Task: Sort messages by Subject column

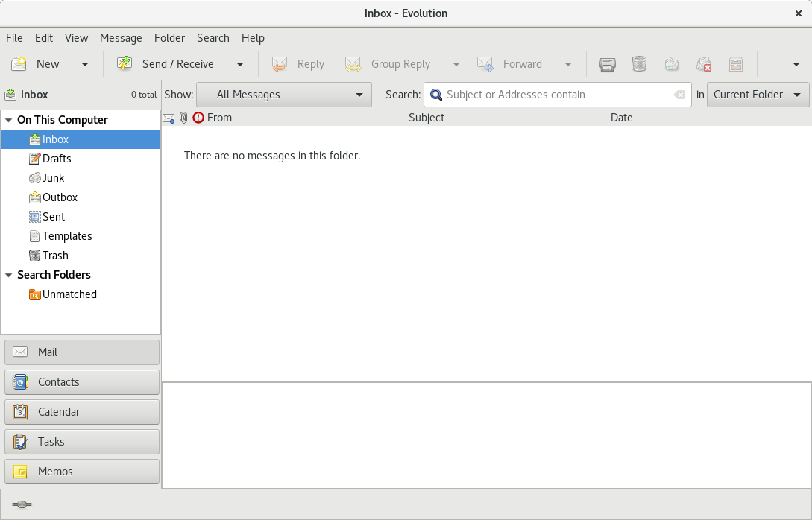Action: (x=427, y=118)
